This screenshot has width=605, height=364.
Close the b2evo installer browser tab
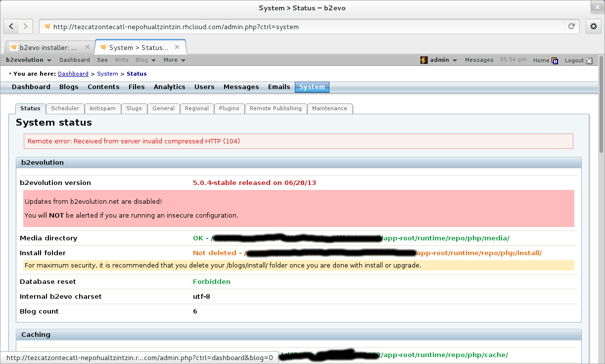pyautogui.click(x=88, y=47)
